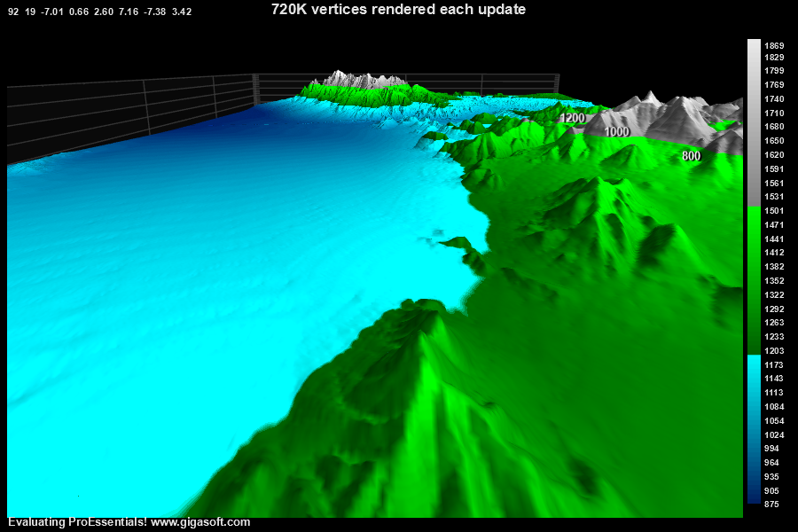798x532 pixels.
Task: Click the legend value 1263
Action: point(774,323)
